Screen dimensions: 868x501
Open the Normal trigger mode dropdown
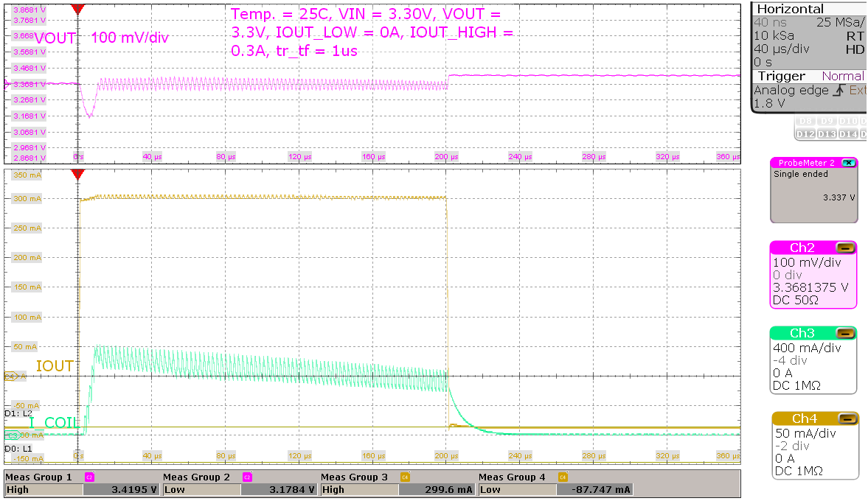pyautogui.click(x=843, y=76)
